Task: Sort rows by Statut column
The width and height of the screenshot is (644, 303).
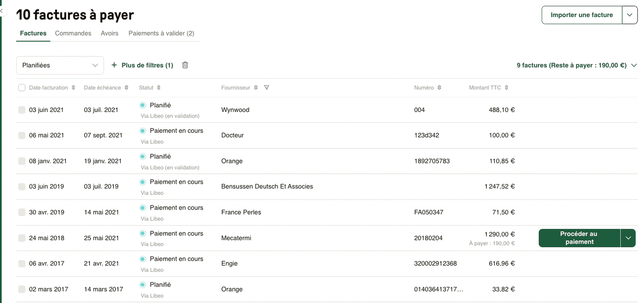Action: click(158, 88)
